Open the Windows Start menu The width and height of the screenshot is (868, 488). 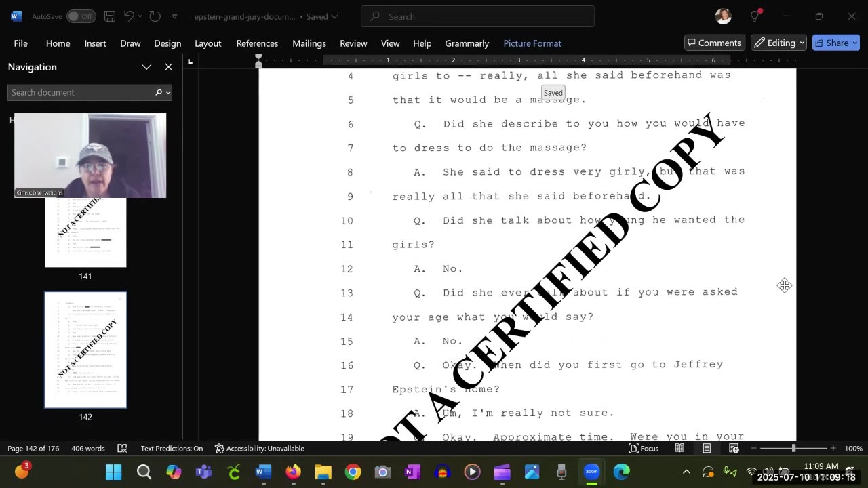tap(114, 472)
